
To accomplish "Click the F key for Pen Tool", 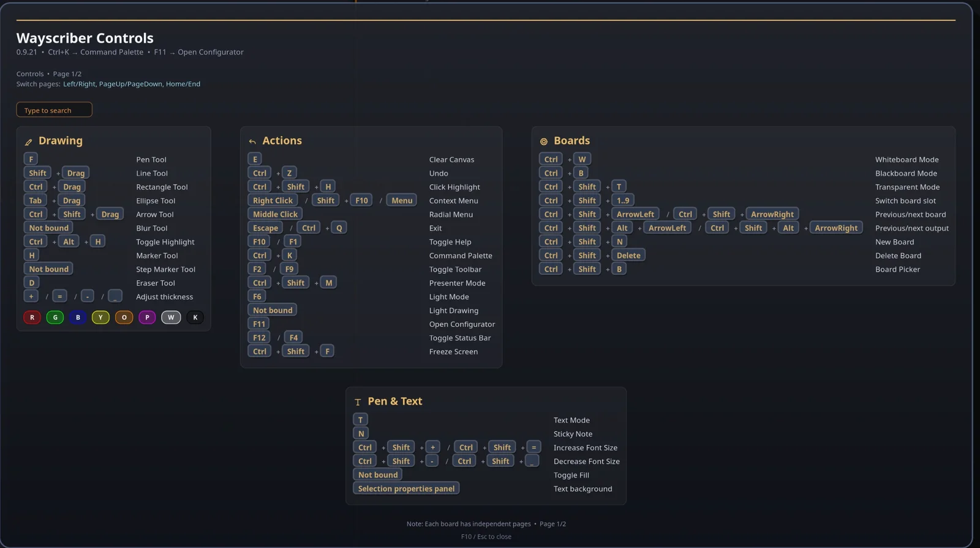I will (x=31, y=159).
